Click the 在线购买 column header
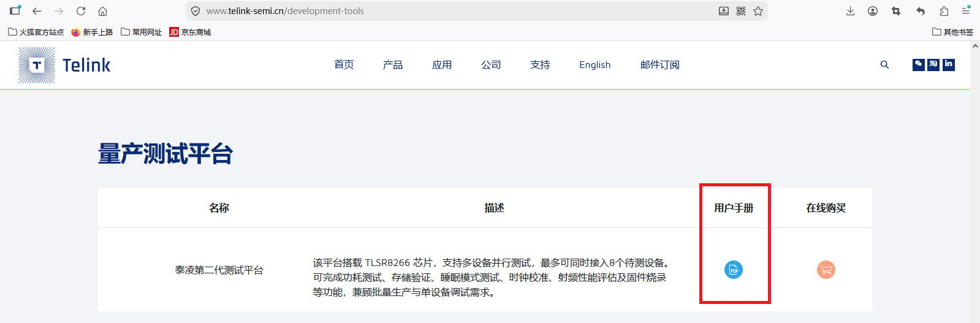This screenshot has width=980, height=323. coord(826,208)
